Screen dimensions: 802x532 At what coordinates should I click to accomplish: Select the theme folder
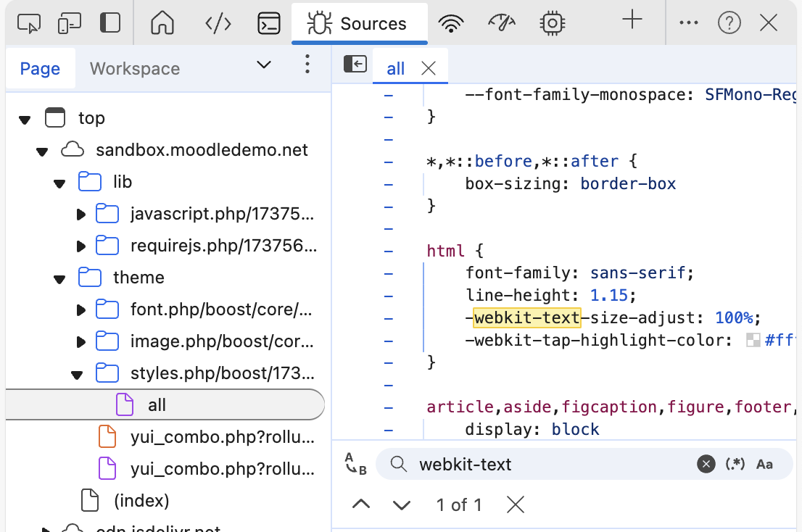(139, 278)
